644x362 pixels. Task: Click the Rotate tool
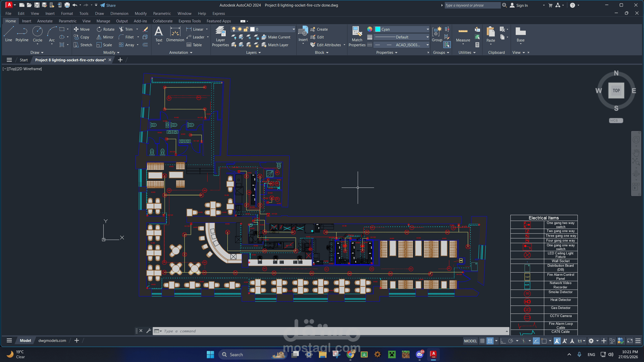tap(106, 29)
